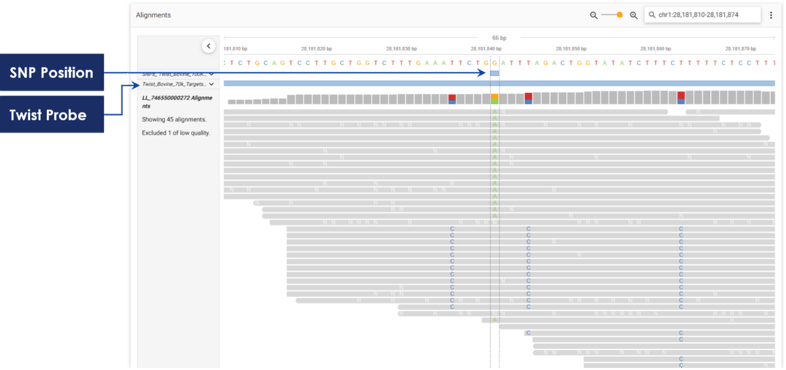The height and width of the screenshot is (370, 786).
Task: Click the chr1:28,181,810-28,181,874 locus search field
Action: coord(703,15)
